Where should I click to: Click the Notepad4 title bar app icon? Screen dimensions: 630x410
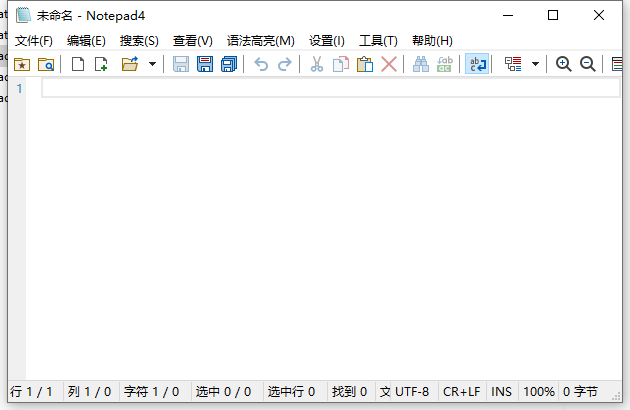click(x=23, y=15)
